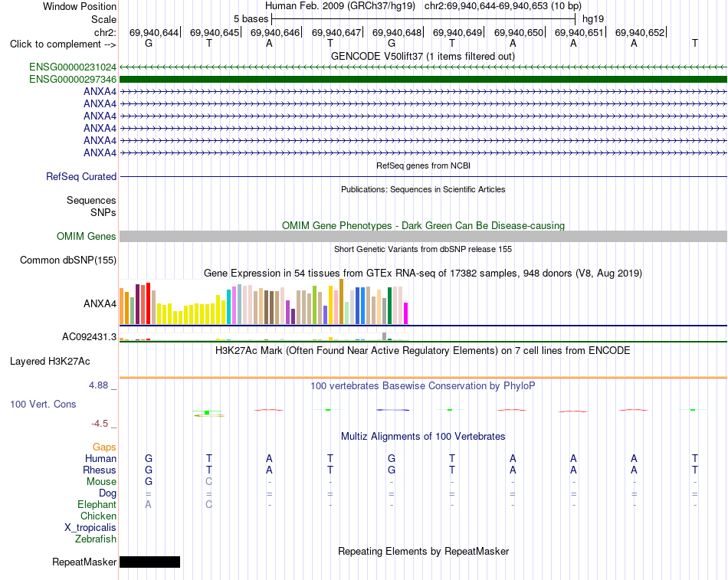The image size is (728, 580).
Task: Click the Window Position label
Action: [80, 6]
